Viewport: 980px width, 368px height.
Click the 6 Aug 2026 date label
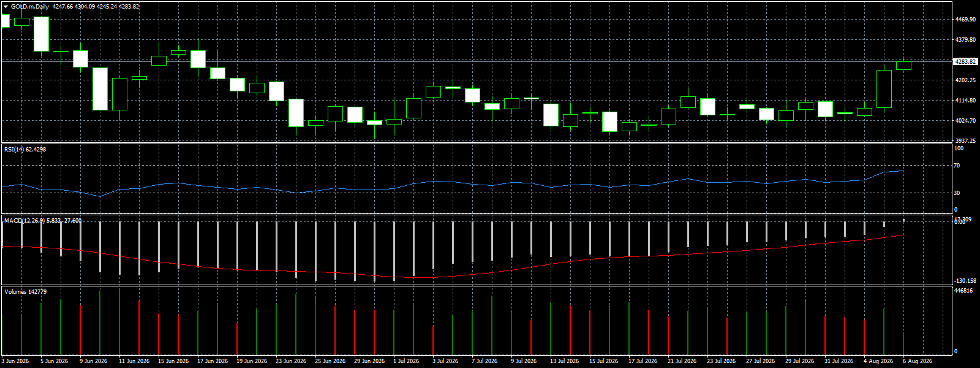[x=918, y=361]
